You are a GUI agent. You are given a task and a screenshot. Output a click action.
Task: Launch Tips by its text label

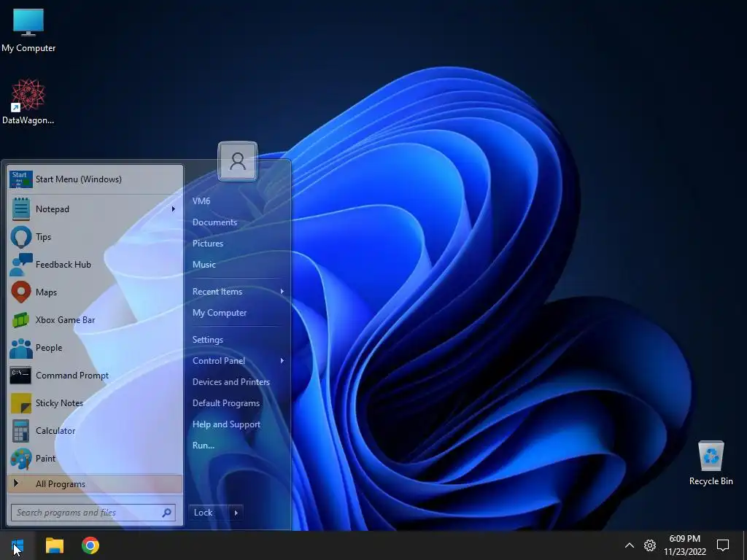tap(43, 237)
